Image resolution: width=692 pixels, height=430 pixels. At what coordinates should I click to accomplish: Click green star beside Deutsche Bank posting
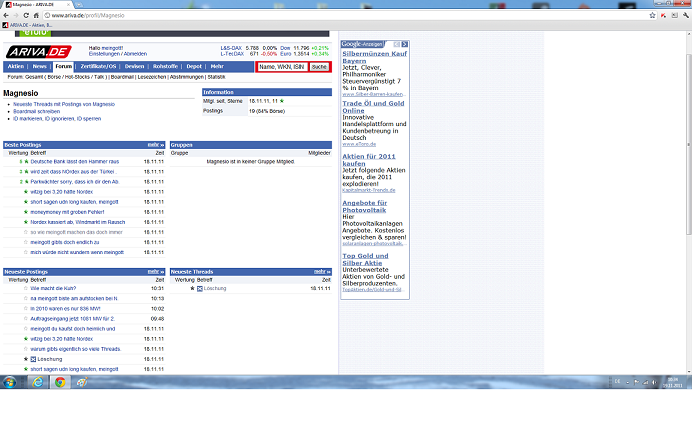point(26,162)
